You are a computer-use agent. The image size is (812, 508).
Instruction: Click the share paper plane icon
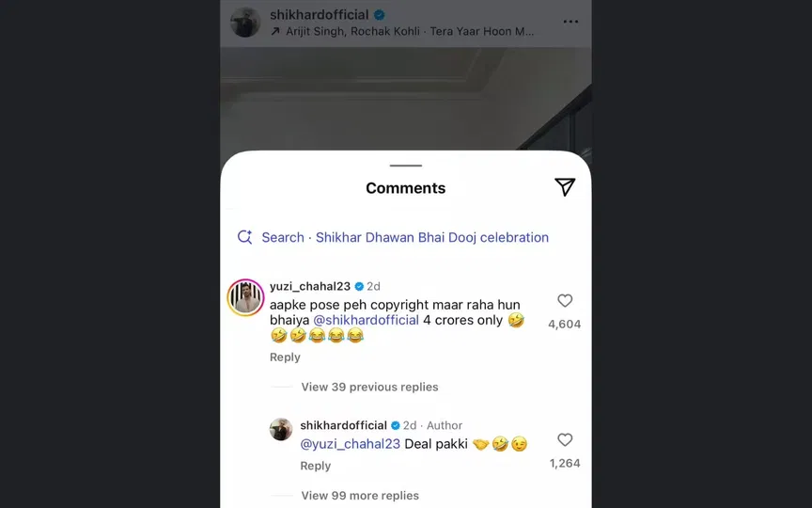click(564, 187)
